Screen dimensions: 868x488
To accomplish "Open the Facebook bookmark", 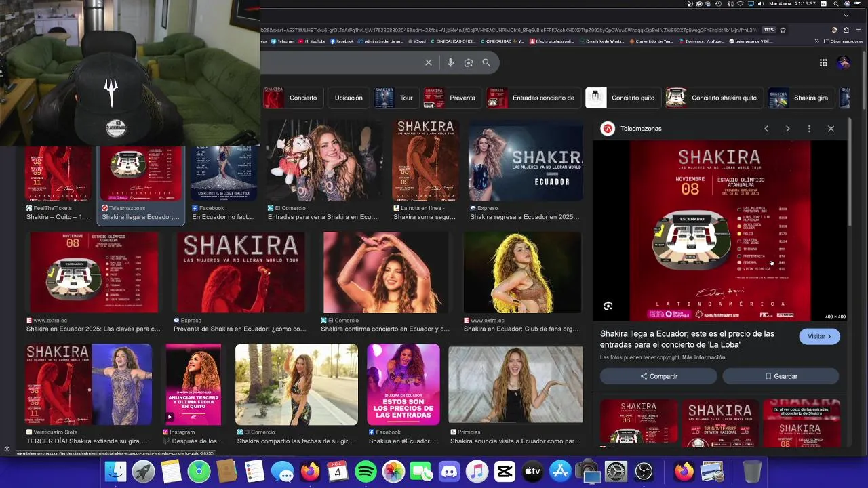I will [341, 41].
